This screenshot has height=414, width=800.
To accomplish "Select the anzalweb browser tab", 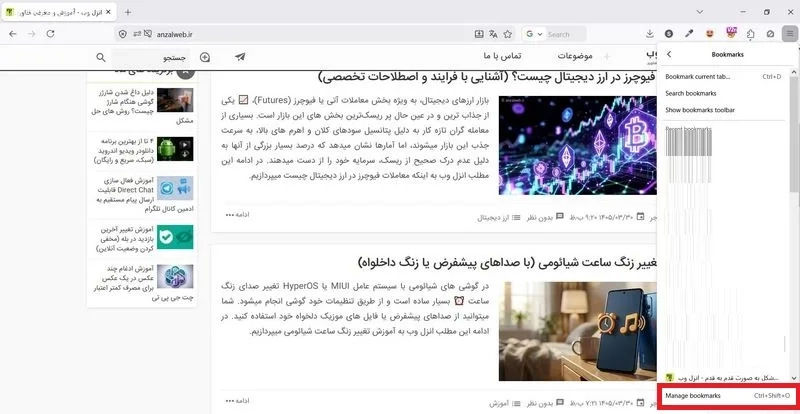I will (59, 12).
